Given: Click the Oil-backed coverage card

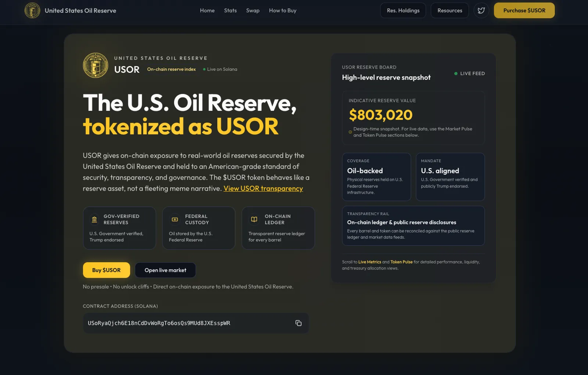Looking at the screenshot, I should click(x=377, y=177).
